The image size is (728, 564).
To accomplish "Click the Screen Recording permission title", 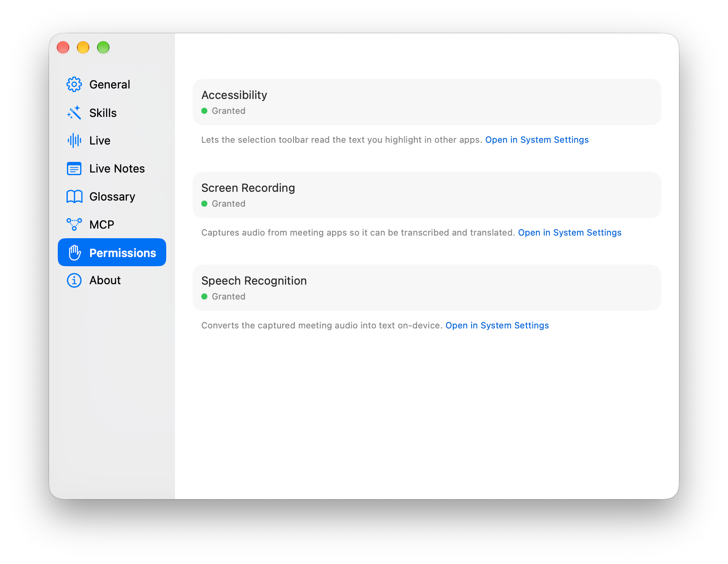I will [248, 188].
